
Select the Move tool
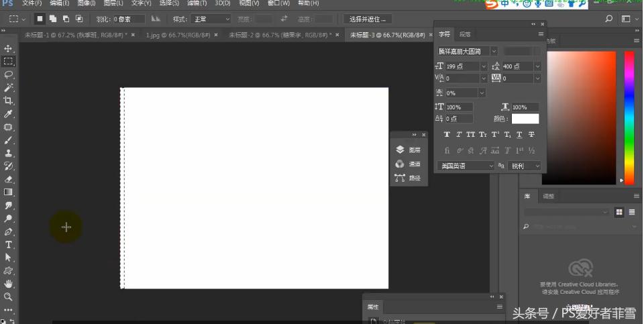coord(8,48)
